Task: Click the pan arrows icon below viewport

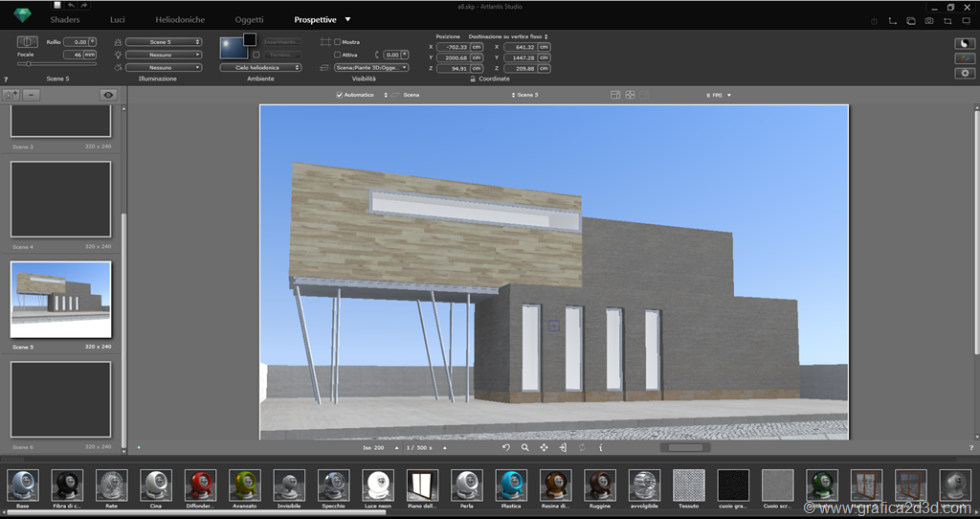Action: pyautogui.click(x=544, y=447)
